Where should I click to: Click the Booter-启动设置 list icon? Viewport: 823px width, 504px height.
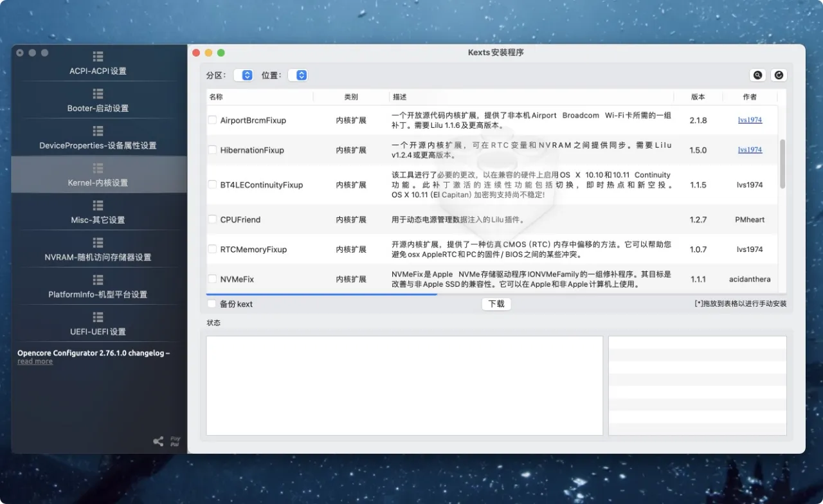click(x=98, y=94)
